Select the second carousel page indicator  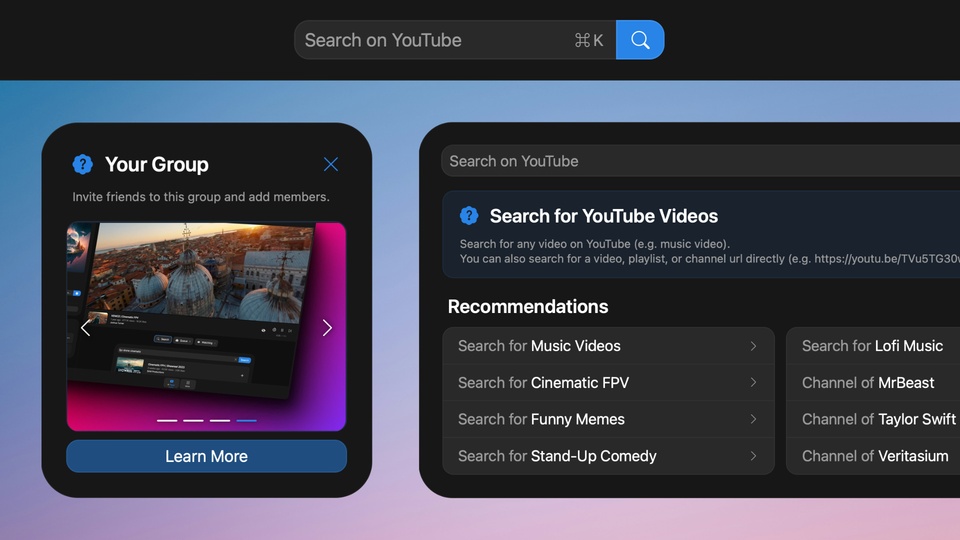tap(193, 421)
